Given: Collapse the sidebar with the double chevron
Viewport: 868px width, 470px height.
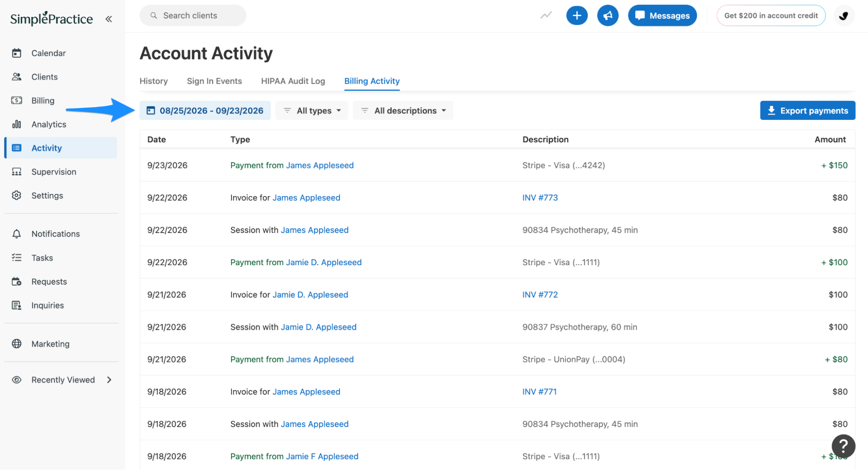Looking at the screenshot, I should [109, 19].
